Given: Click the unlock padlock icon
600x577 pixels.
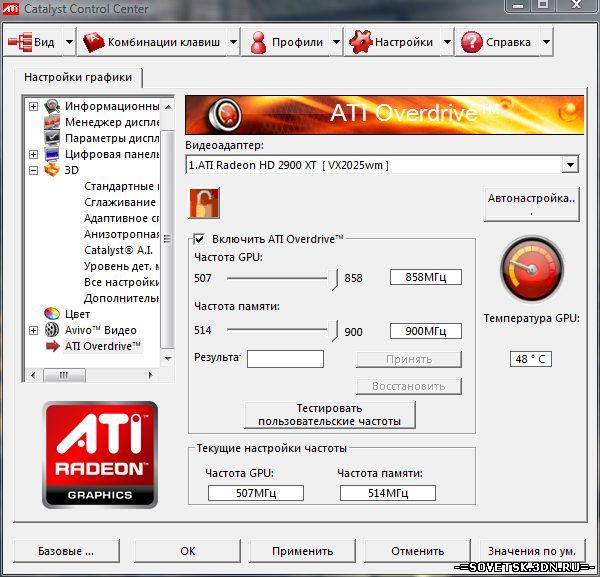Looking at the screenshot, I should (204, 203).
